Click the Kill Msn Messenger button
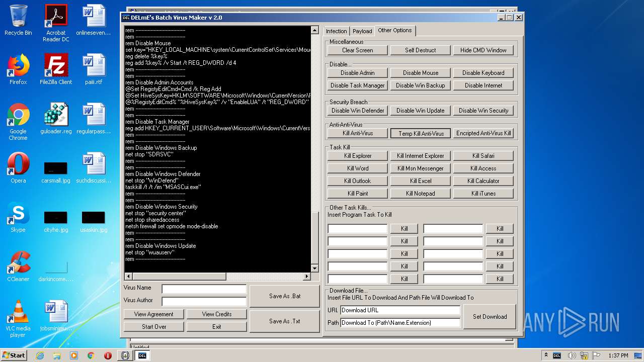The width and height of the screenshot is (644, 362). pos(421,168)
